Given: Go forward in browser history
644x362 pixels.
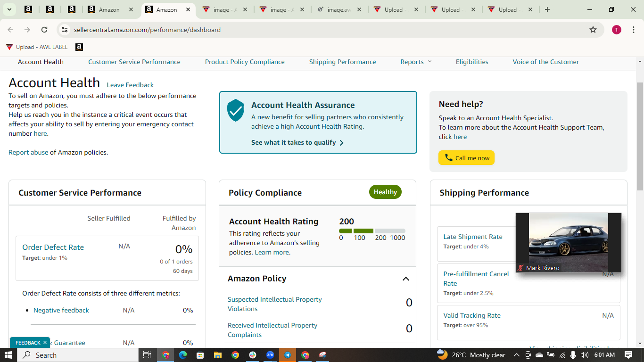Looking at the screenshot, I should pyautogui.click(x=27, y=30).
